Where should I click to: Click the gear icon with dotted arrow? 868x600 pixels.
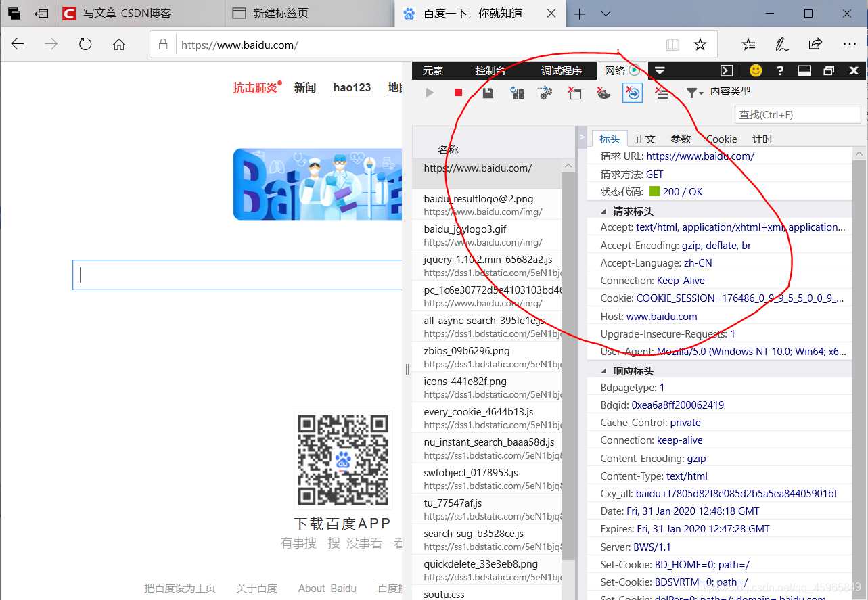(546, 93)
